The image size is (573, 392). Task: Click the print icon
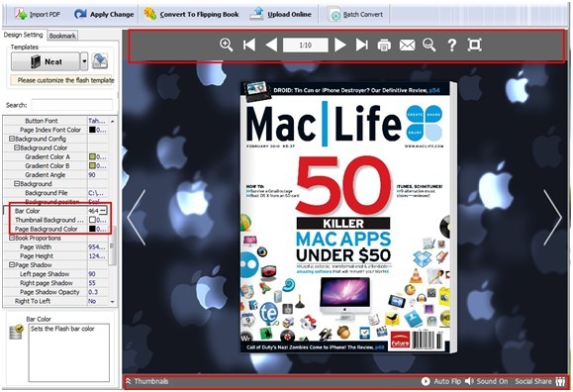pos(384,46)
